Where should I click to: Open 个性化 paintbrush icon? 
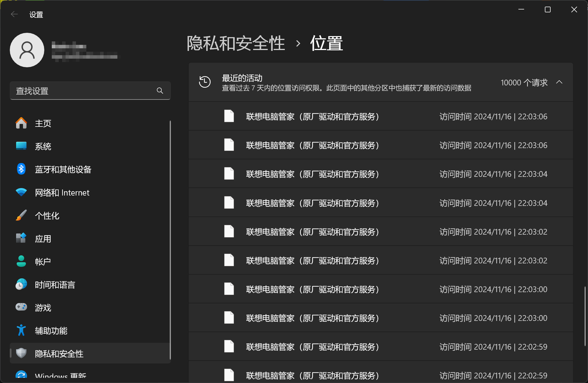(x=21, y=215)
